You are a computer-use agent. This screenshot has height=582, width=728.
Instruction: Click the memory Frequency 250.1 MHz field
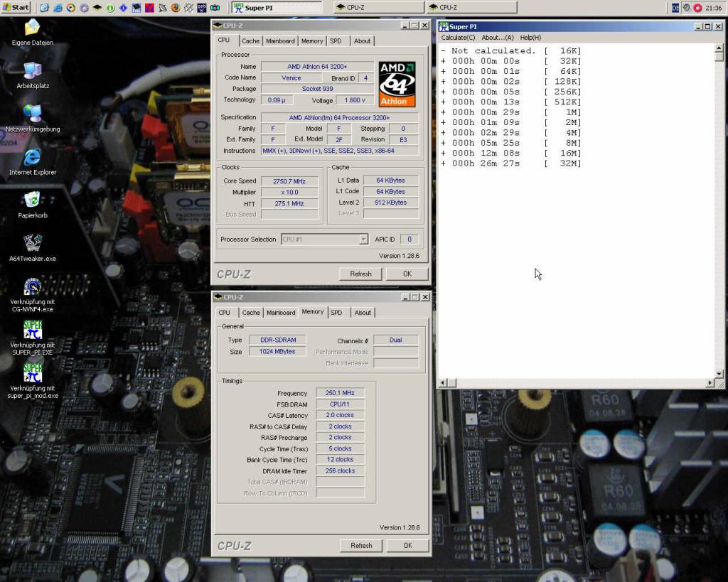340,393
